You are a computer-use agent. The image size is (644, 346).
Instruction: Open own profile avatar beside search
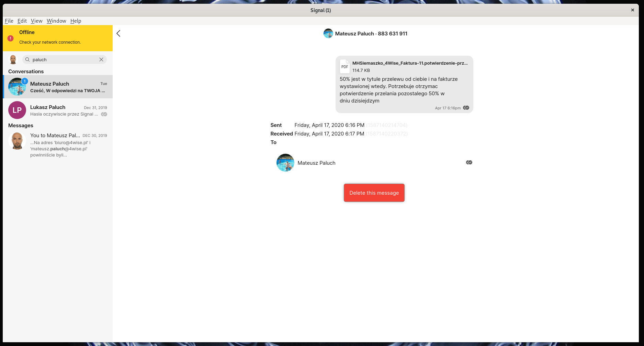coord(13,60)
